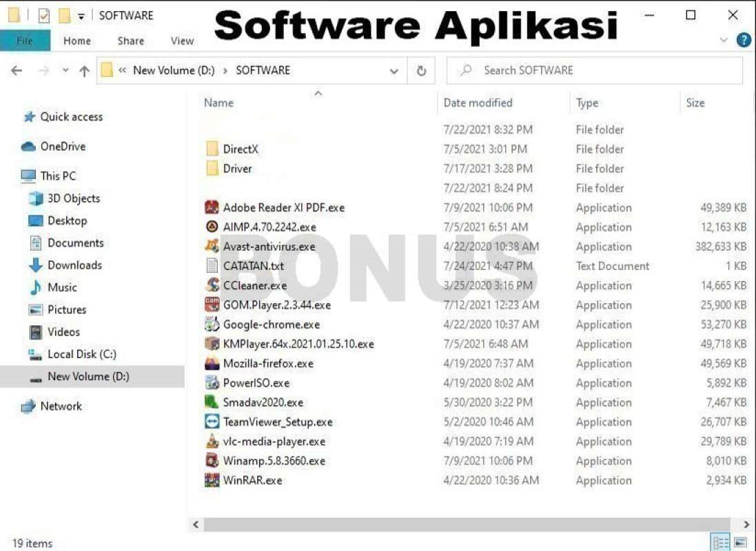
Task: Click the Smadav2020.exe green icon
Action: point(212,402)
